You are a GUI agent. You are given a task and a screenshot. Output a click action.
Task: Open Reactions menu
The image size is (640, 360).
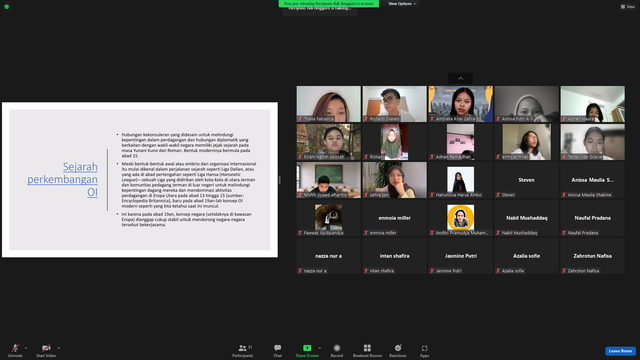[x=398, y=350]
